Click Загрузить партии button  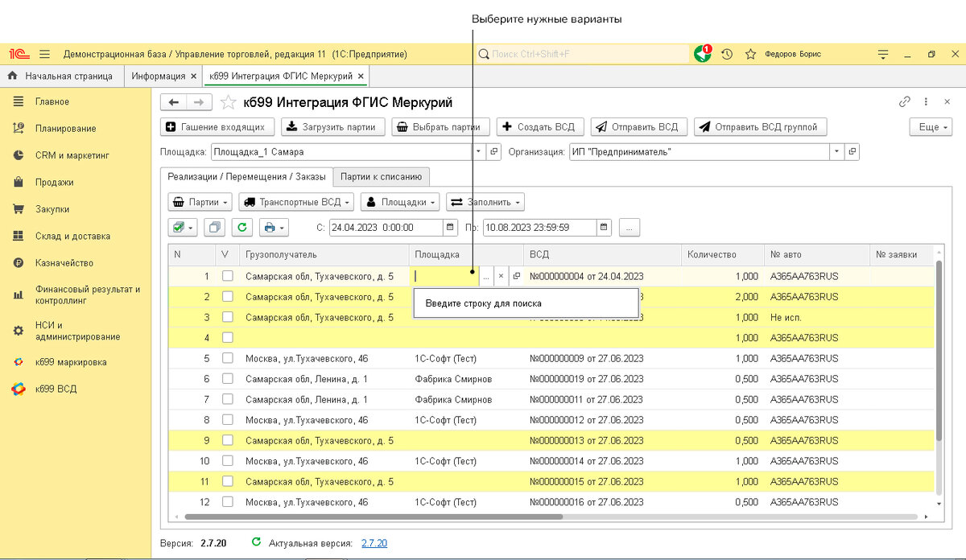[333, 127]
